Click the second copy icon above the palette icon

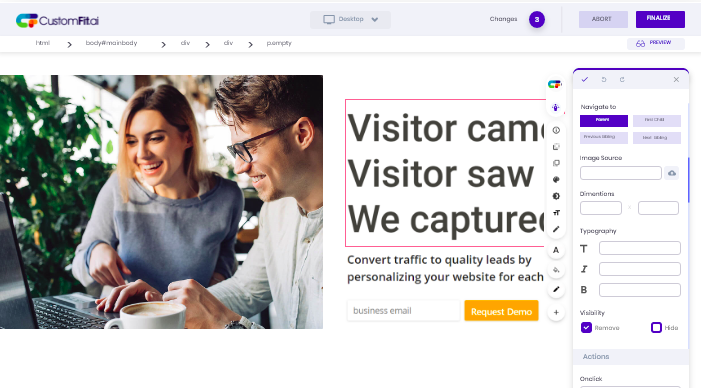click(556, 163)
